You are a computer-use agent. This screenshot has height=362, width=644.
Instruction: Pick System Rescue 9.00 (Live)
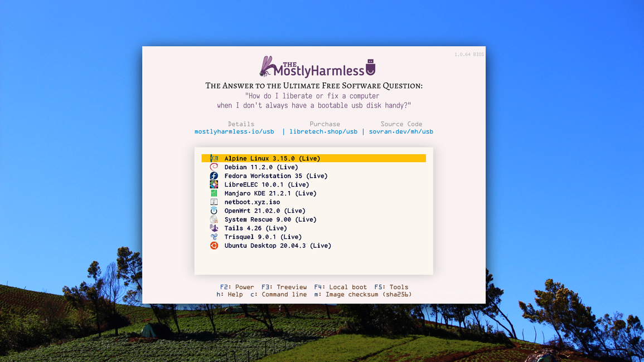point(314,219)
